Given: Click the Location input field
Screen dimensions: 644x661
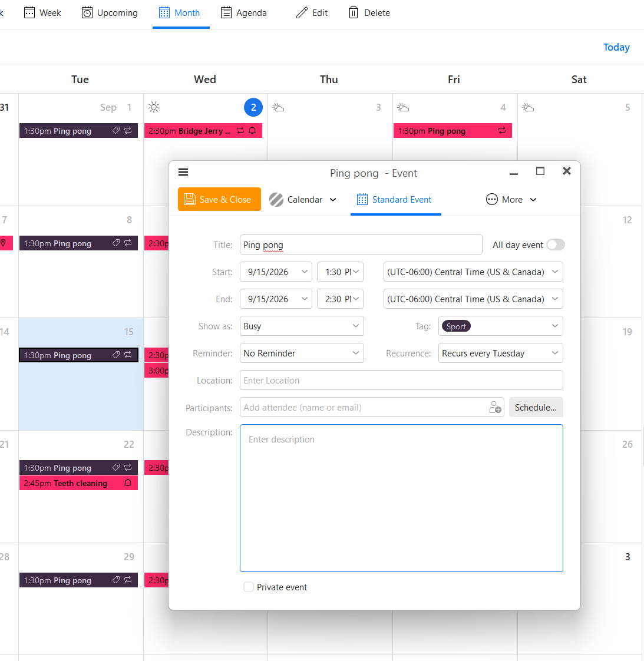Looking at the screenshot, I should [401, 380].
